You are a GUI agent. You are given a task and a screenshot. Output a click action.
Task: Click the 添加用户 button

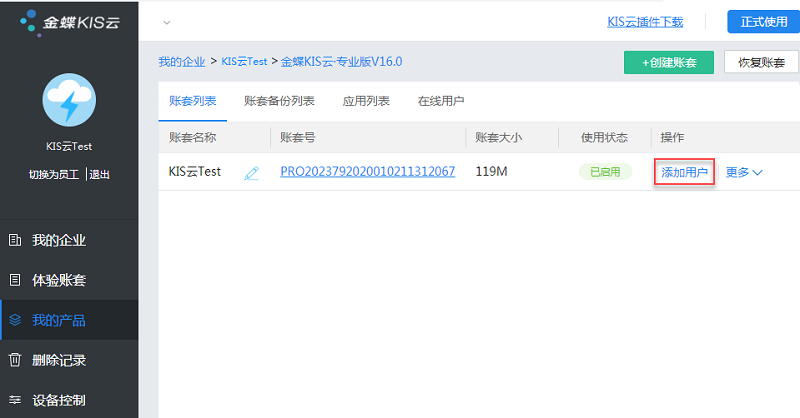point(684,172)
